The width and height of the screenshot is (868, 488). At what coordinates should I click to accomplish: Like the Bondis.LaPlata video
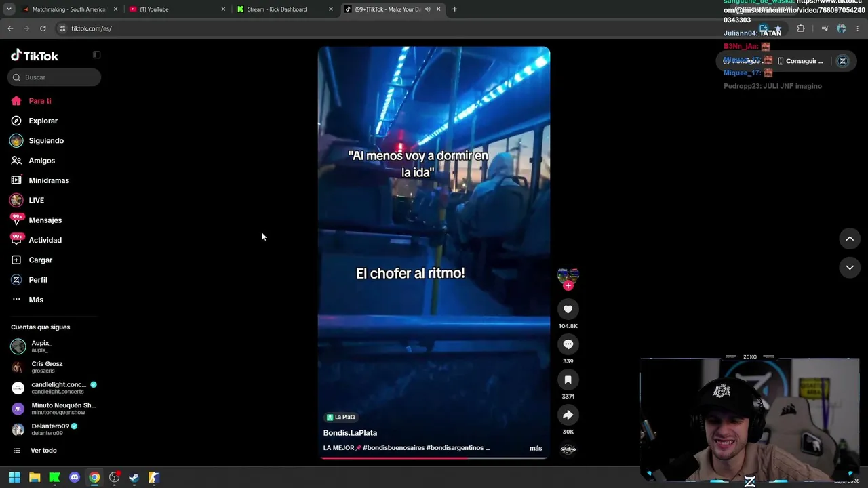[x=568, y=309]
